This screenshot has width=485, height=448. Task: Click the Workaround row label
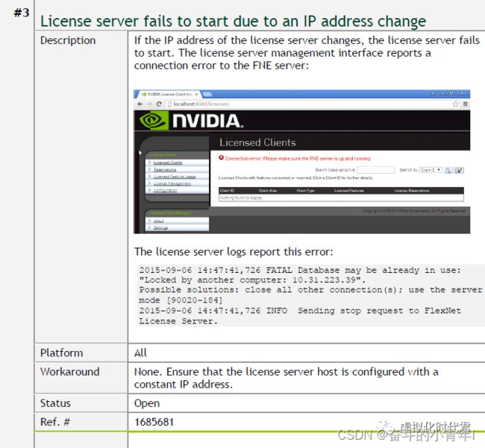click(70, 372)
